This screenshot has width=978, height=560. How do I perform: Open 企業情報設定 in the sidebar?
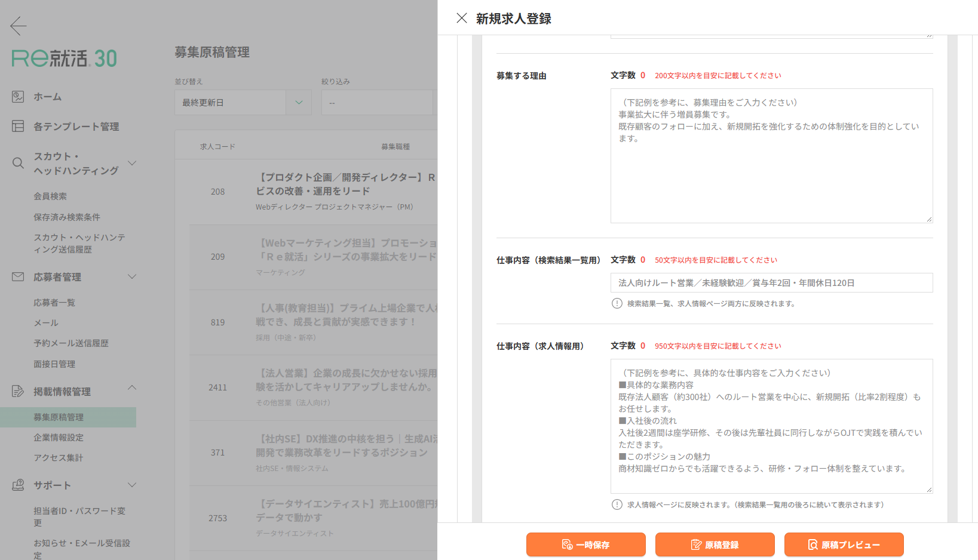point(59,437)
